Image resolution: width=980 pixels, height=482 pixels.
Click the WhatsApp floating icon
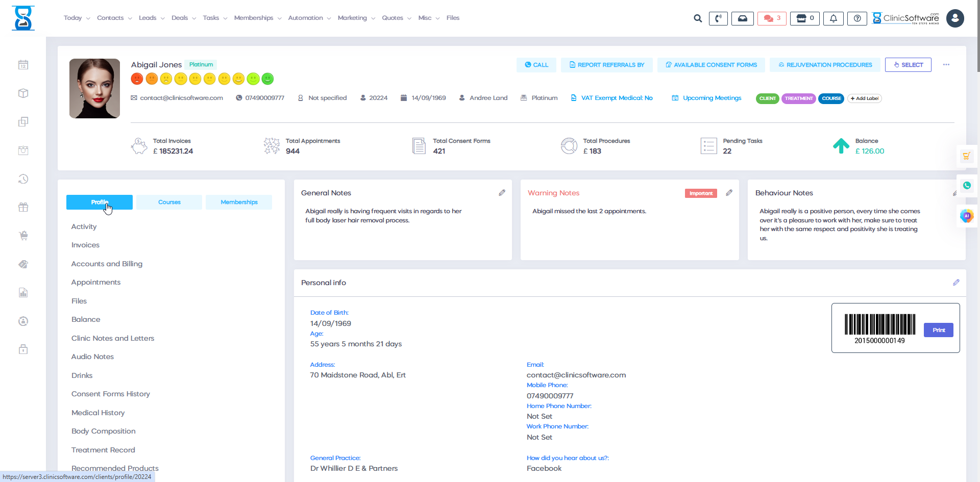tap(967, 186)
